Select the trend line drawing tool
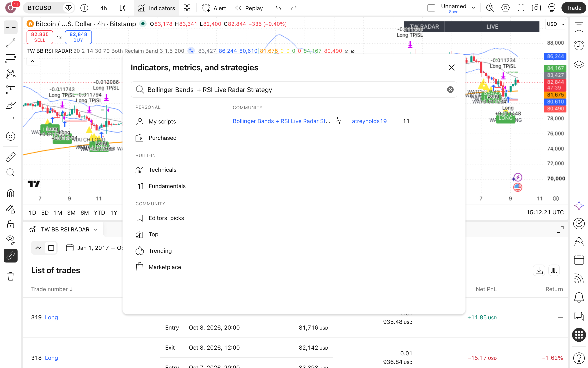588x368 pixels. click(x=10, y=43)
